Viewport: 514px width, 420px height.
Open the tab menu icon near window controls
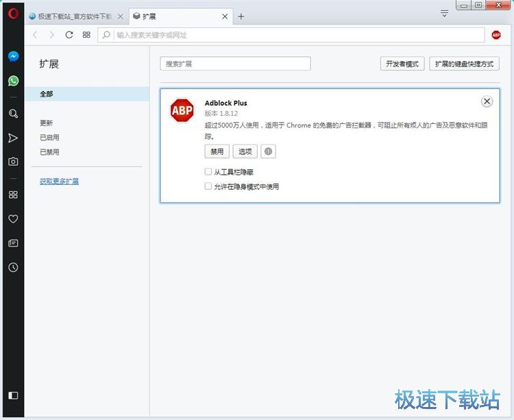tap(444, 14)
